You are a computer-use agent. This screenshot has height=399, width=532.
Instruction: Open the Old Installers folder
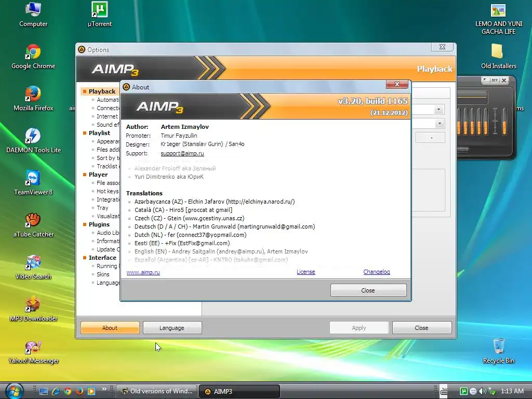[x=498, y=57]
